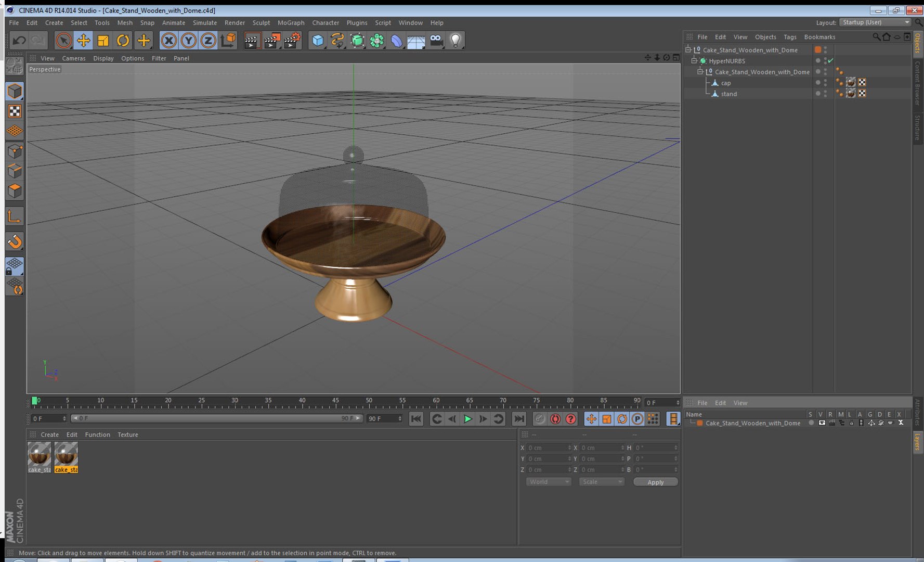Open the floor environment objects icon

(416, 40)
